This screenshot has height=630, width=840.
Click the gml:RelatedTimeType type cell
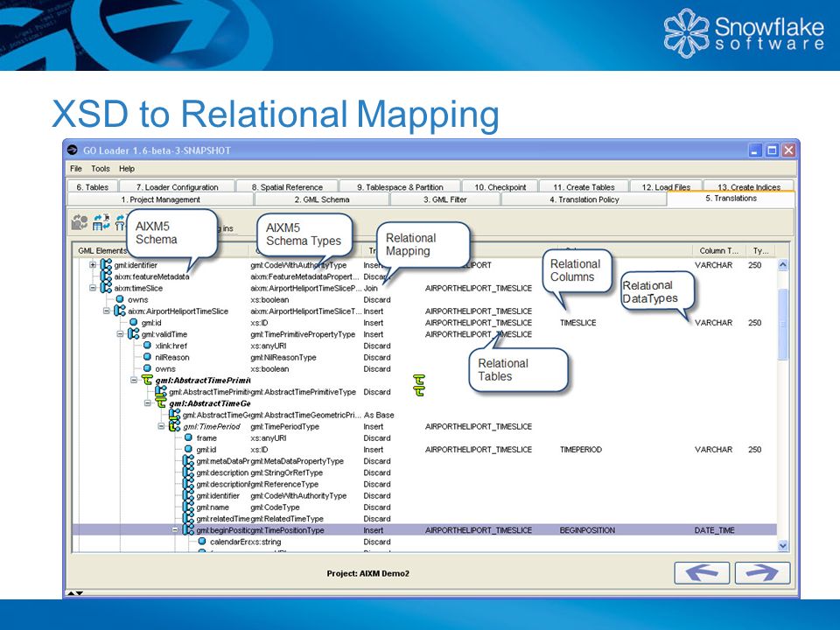point(287,519)
